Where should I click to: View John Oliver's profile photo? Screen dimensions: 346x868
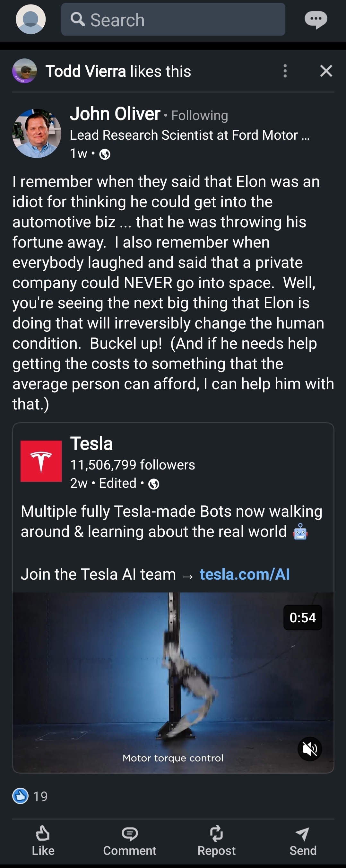point(37,134)
